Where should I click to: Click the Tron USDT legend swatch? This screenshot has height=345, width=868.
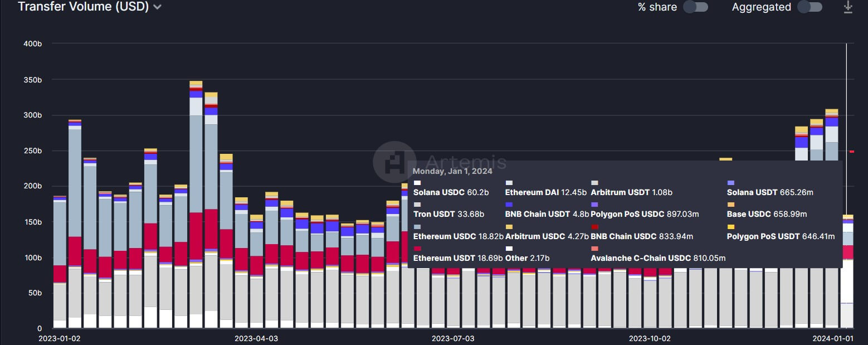pyautogui.click(x=417, y=205)
